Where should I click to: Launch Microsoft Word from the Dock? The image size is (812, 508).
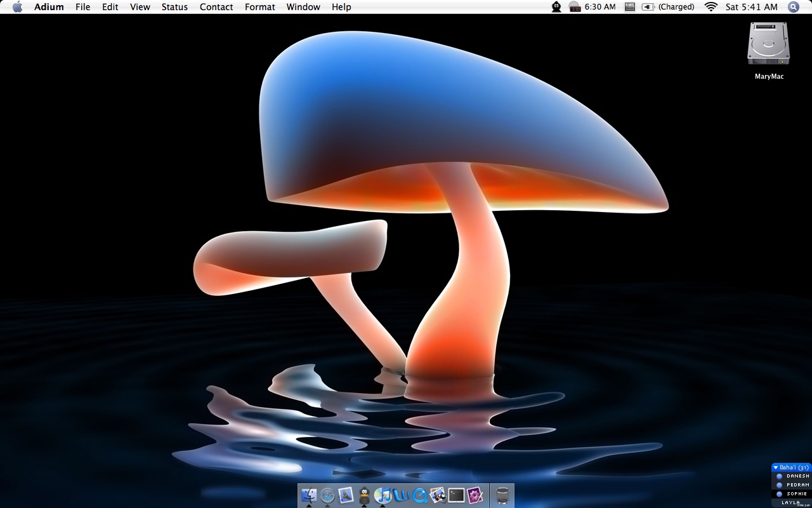pyautogui.click(x=401, y=495)
